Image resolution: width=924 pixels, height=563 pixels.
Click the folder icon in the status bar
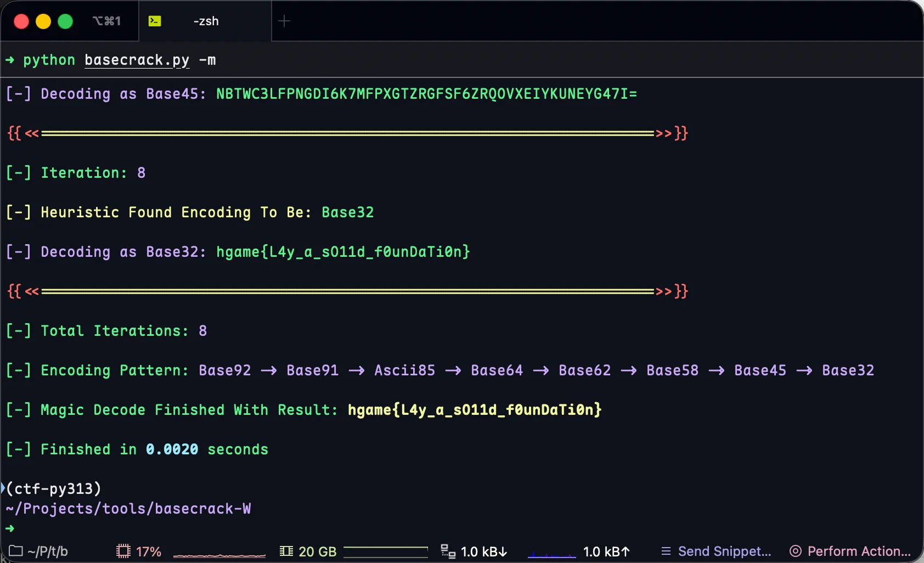click(16, 551)
